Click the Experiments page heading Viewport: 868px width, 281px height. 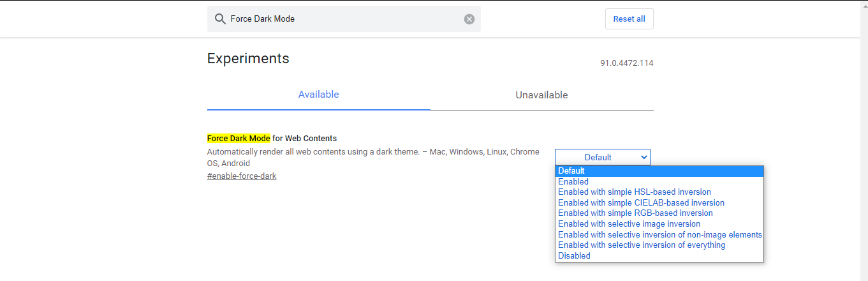(x=248, y=59)
